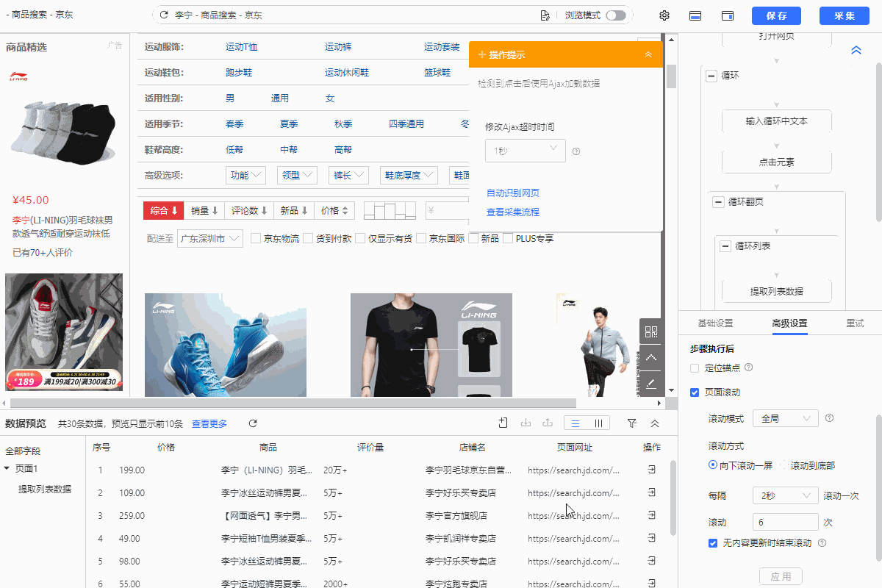Open the 每隔 interval dropdown showing 2秒
Viewport: 882px width, 588px height.
click(x=786, y=496)
